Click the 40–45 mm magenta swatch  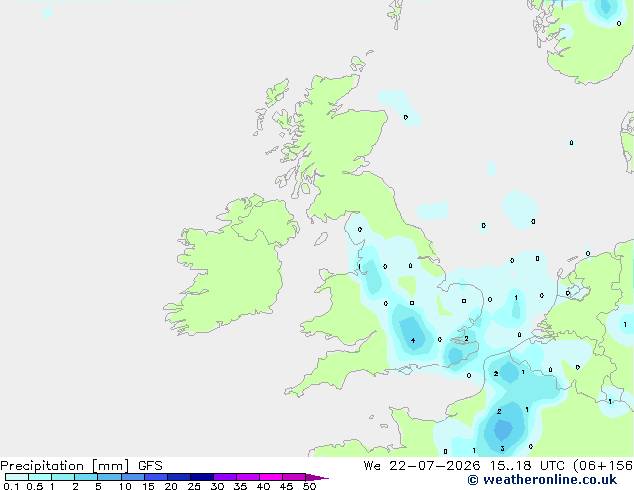click(271, 477)
